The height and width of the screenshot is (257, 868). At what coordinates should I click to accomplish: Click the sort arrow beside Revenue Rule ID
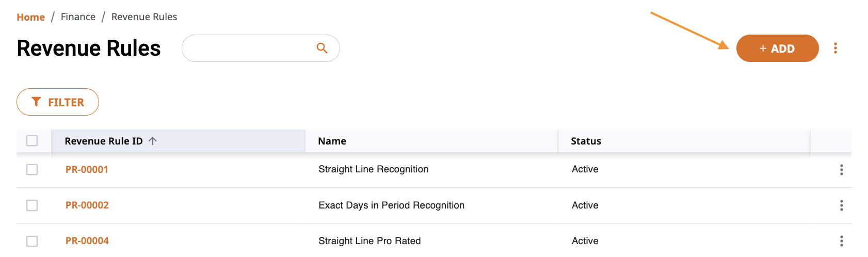coord(152,141)
